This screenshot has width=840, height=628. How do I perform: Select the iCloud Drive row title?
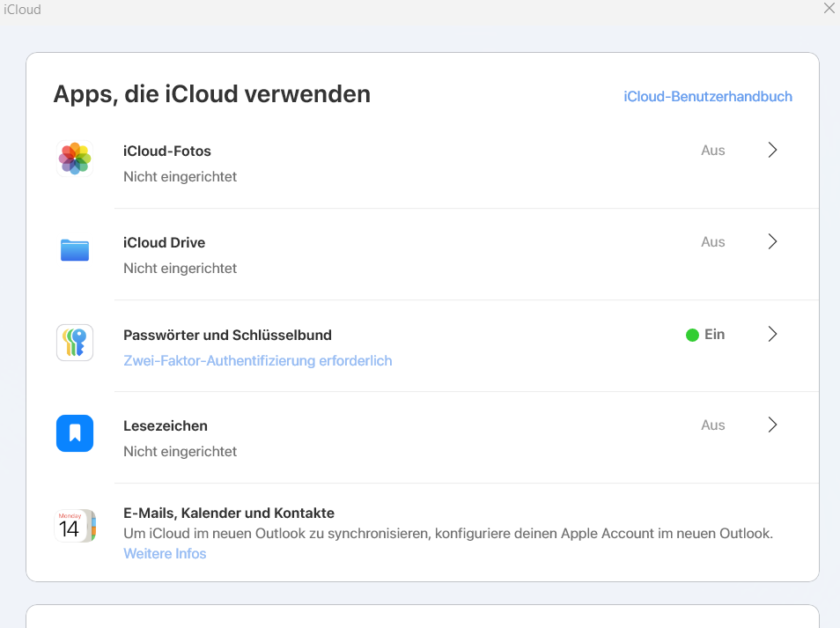click(164, 242)
